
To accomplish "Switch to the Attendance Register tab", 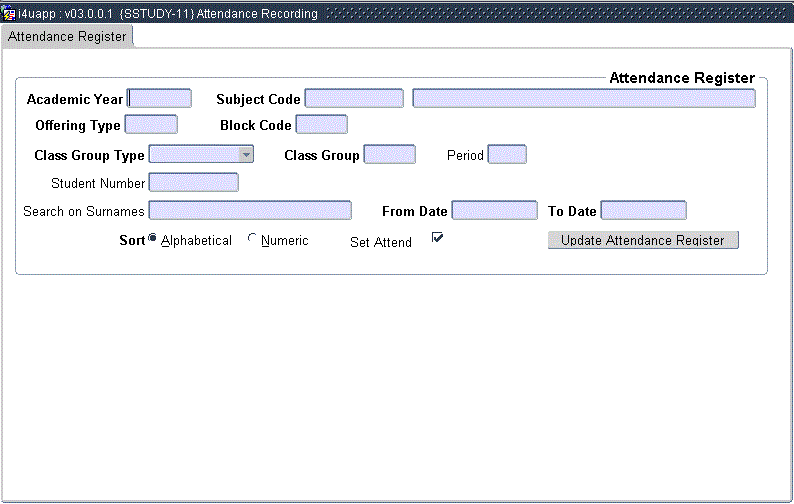I will (68, 36).
